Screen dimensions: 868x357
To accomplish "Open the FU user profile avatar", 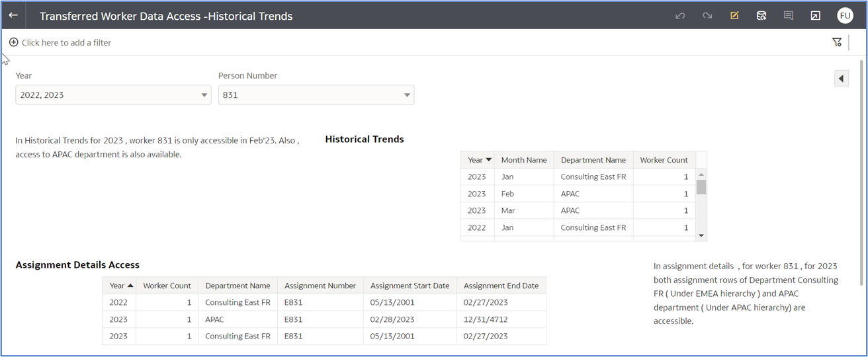I will tap(845, 16).
